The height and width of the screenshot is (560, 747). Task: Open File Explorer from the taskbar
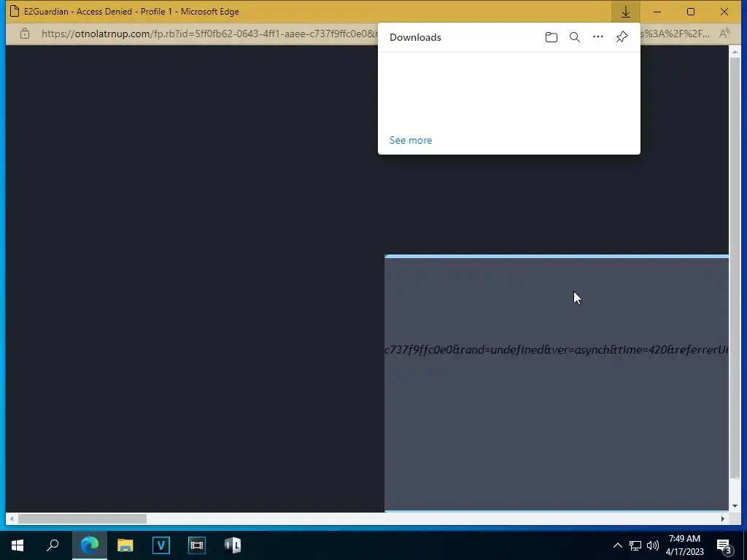125,545
